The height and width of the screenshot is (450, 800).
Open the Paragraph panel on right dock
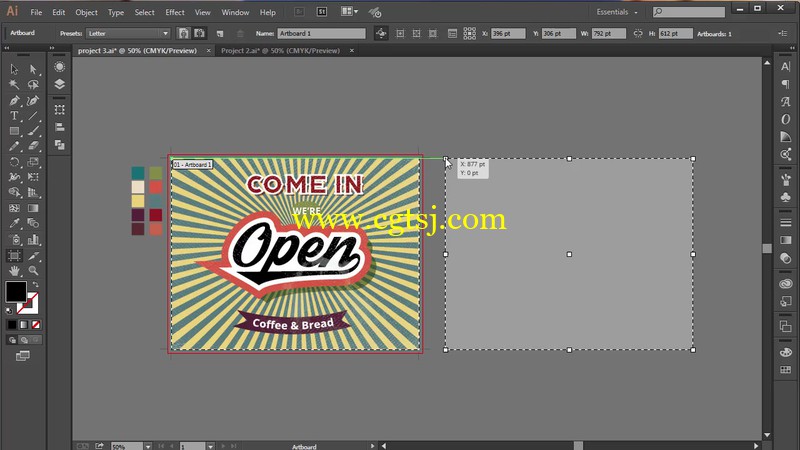click(786, 84)
